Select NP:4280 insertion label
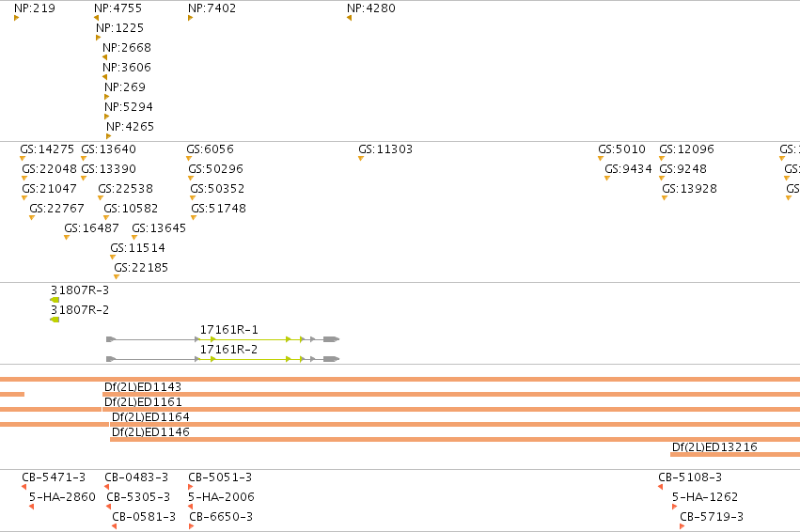 pyautogui.click(x=371, y=8)
